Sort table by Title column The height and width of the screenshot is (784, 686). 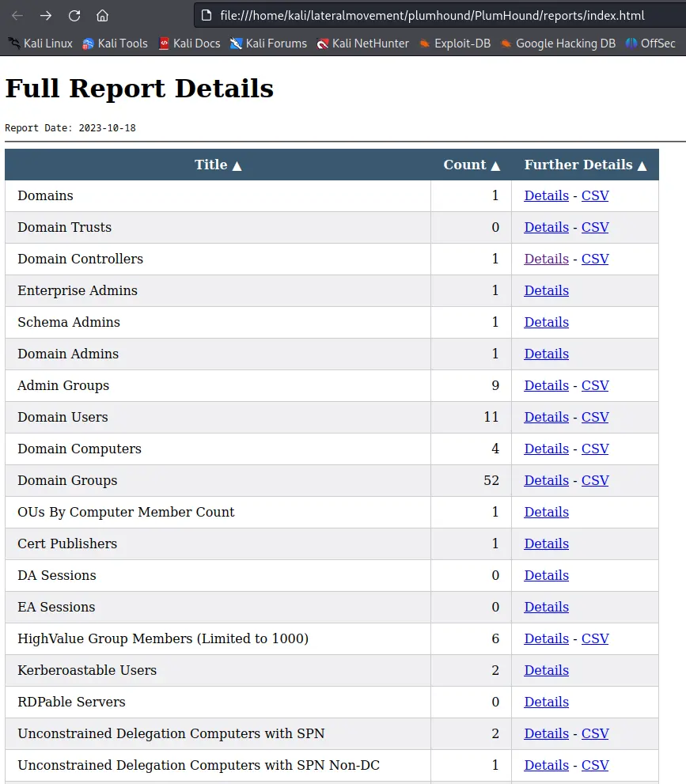point(218,165)
